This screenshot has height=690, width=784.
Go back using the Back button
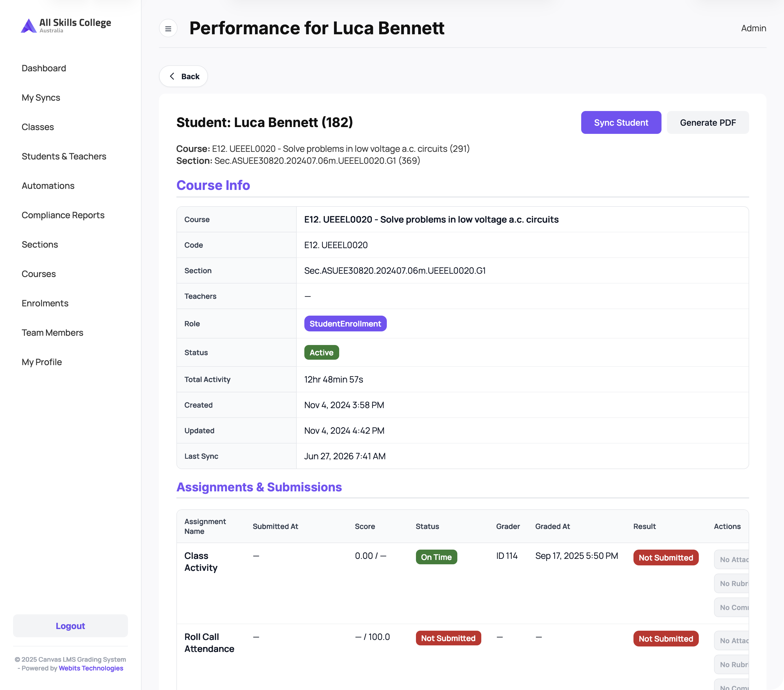coord(183,76)
